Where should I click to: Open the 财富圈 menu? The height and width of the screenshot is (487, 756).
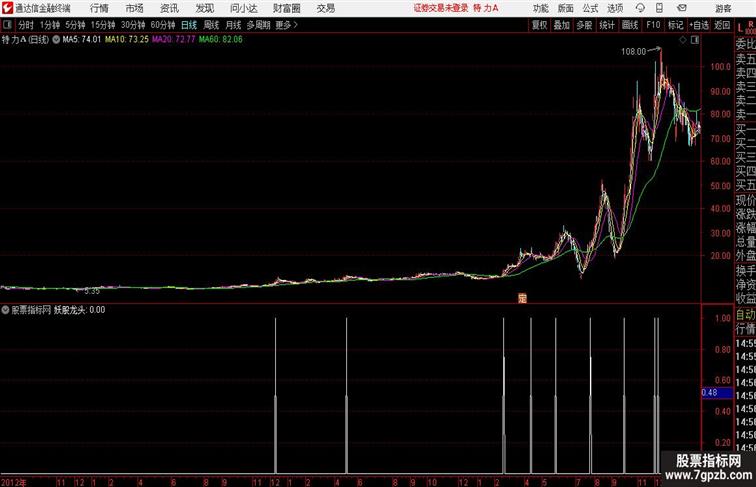pos(286,8)
